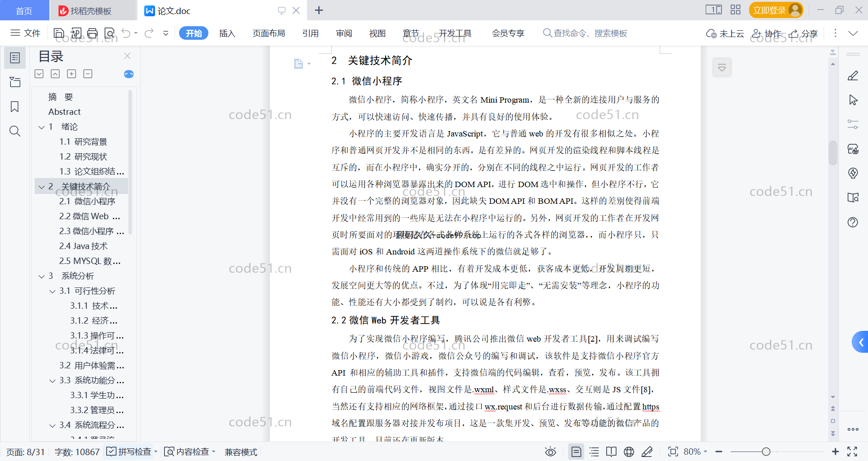Switch to web layout globe icon in status bar
Viewport: 868px width, 461px height.
(629, 452)
